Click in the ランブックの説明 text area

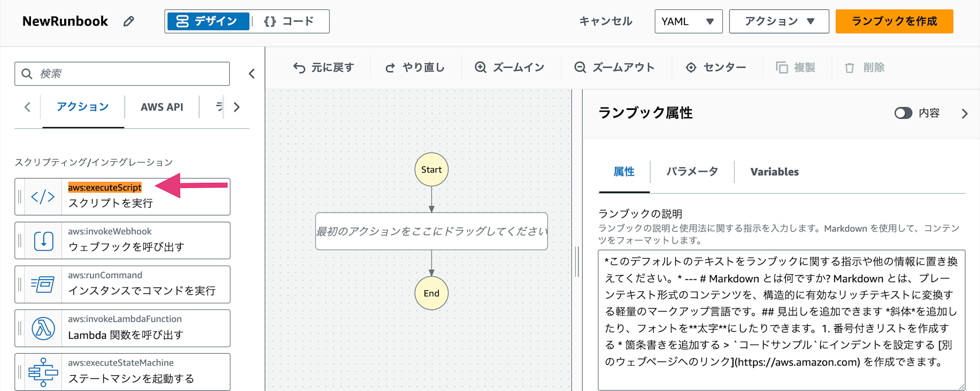tap(782, 320)
